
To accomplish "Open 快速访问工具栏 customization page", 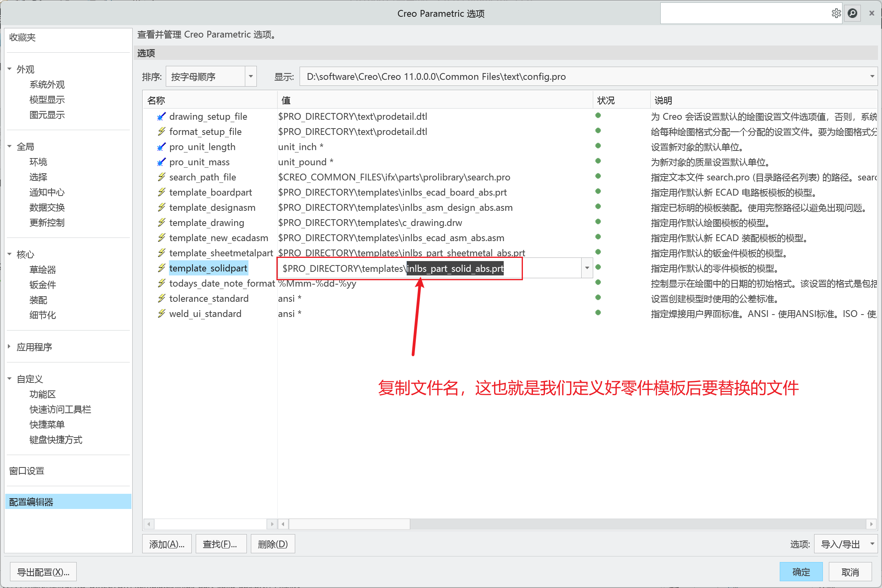I will click(x=60, y=410).
